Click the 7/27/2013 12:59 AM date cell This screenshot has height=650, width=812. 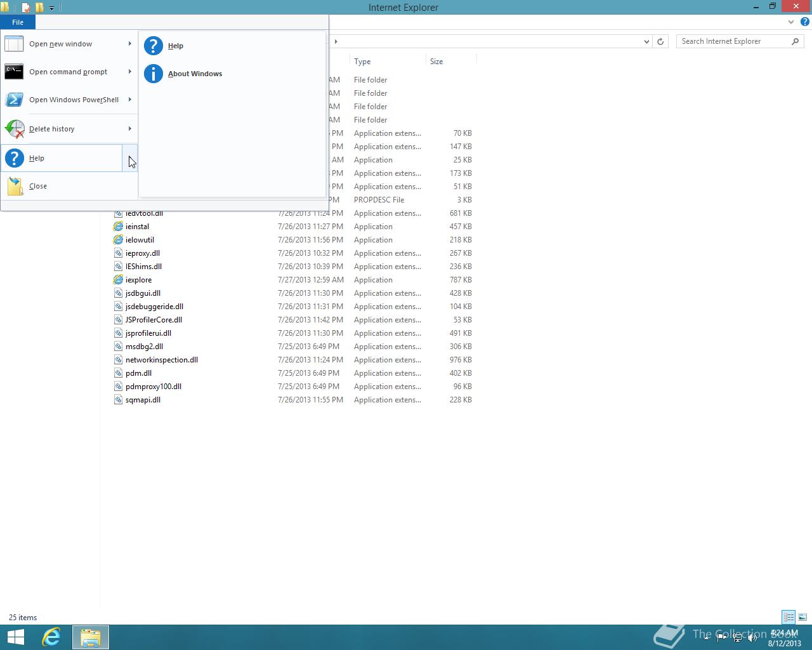point(311,280)
